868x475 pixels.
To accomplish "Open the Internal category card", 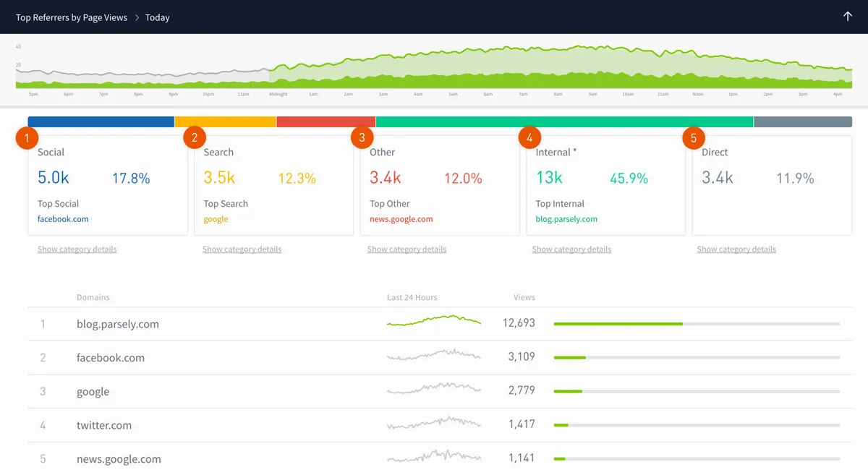I will [606, 185].
